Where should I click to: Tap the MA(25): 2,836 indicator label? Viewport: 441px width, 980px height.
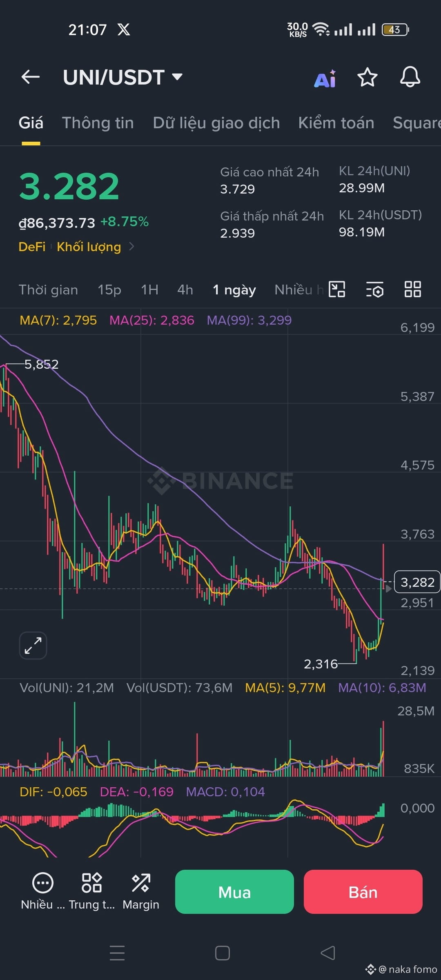tap(151, 320)
